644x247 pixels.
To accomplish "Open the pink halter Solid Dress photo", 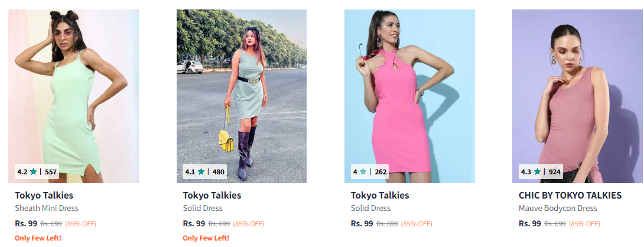I will (x=409, y=96).
